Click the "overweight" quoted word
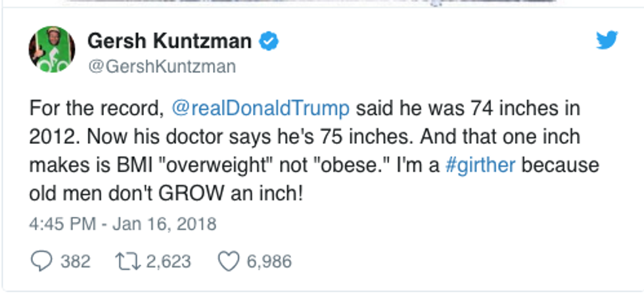The image size is (644, 297). tap(200, 165)
